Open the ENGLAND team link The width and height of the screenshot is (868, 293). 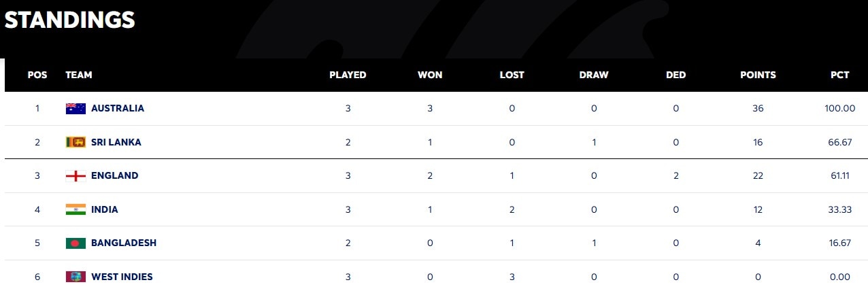114,175
